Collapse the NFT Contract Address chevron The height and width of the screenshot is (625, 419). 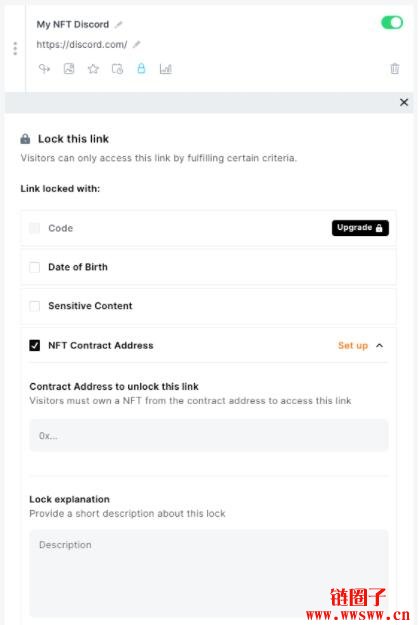pos(380,346)
